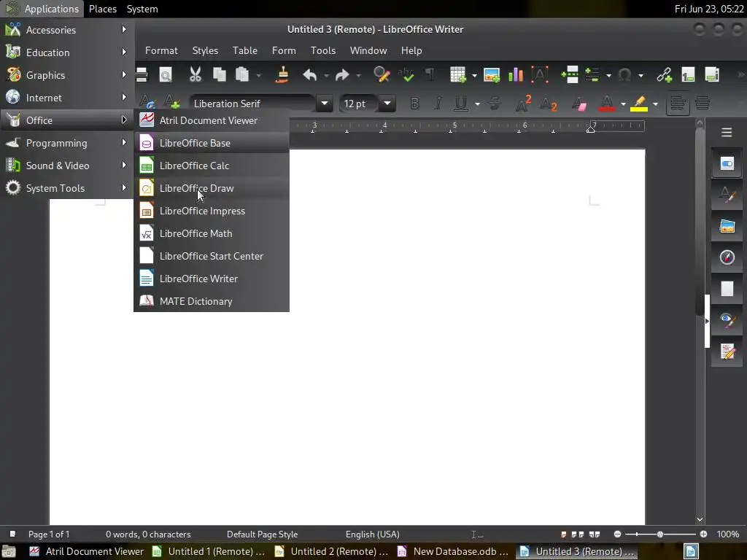This screenshot has width=747, height=560.
Task: Click the Copy icon in the toolbar
Action: 219,75
